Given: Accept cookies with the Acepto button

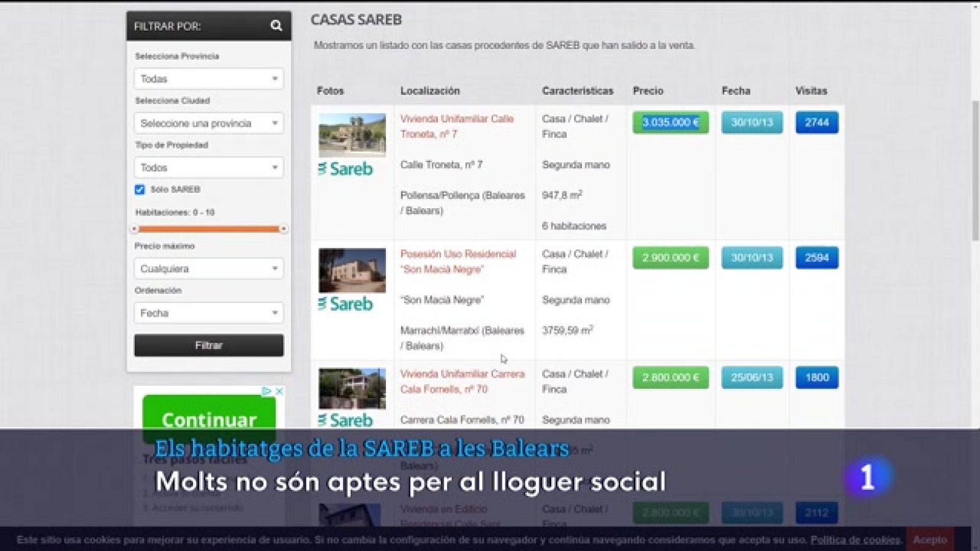Looking at the screenshot, I should [932, 540].
